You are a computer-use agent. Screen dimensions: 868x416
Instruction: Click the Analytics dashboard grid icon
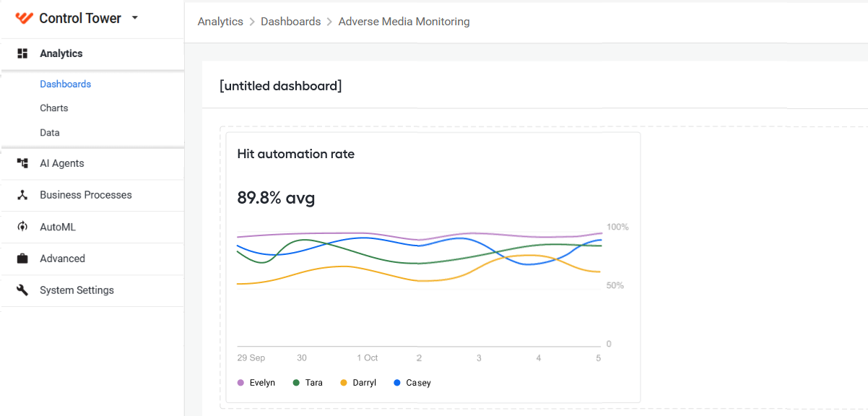tap(22, 53)
